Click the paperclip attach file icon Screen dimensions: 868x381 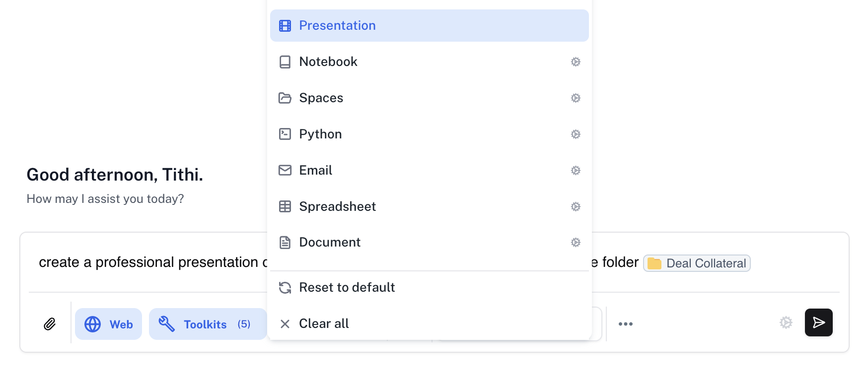coord(50,324)
